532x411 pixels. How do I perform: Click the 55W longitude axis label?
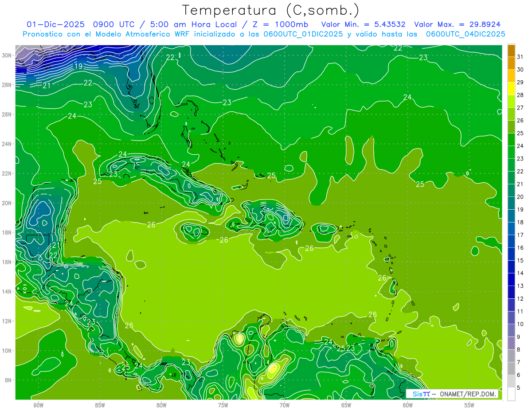click(x=469, y=405)
